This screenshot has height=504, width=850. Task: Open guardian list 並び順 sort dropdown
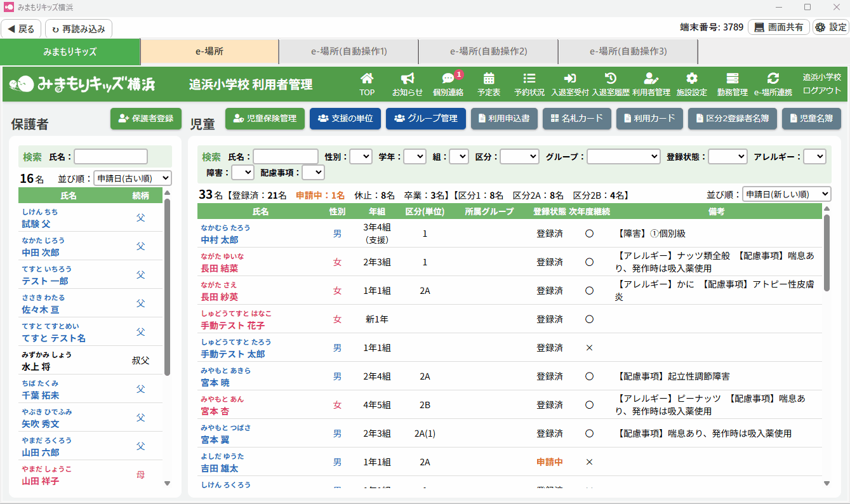coord(132,178)
